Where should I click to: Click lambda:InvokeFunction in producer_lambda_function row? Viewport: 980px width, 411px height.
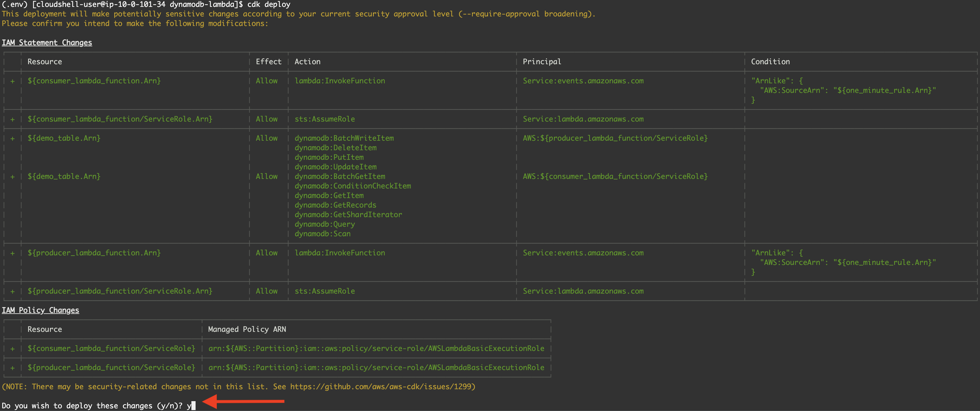[x=340, y=253]
